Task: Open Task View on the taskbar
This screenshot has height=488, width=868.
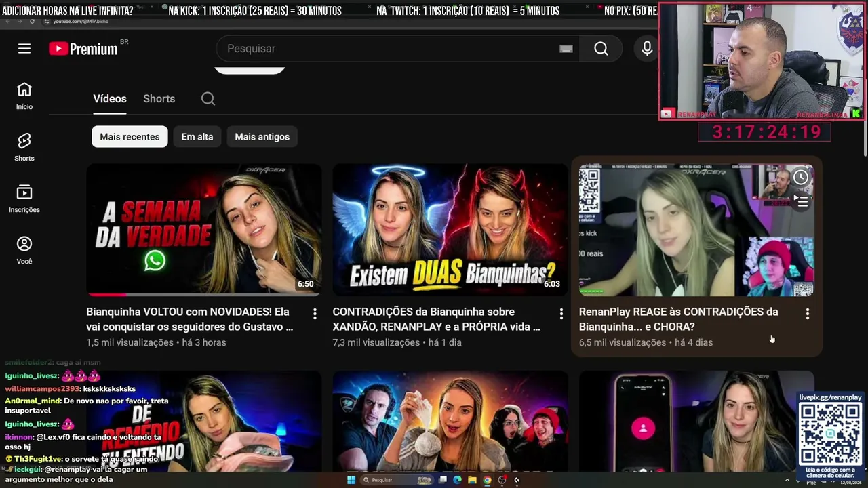Action: 443,480
